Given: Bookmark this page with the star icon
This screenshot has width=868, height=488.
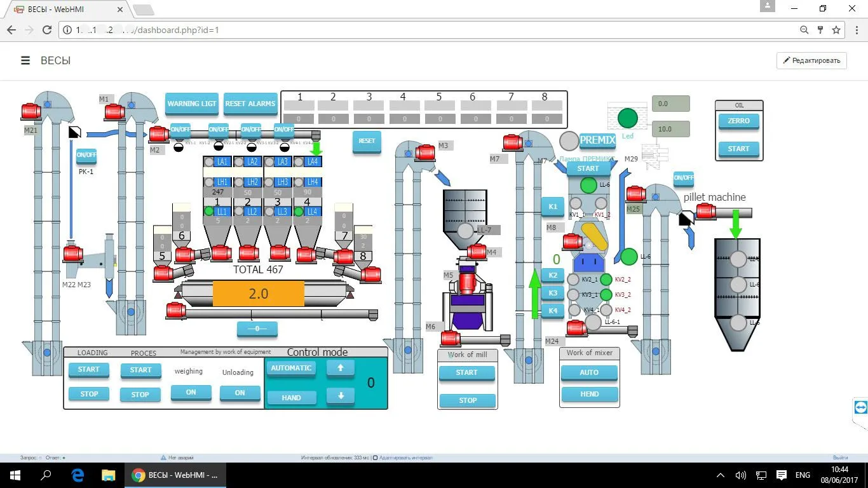Looking at the screenshot, I should [x=836, y=30].
